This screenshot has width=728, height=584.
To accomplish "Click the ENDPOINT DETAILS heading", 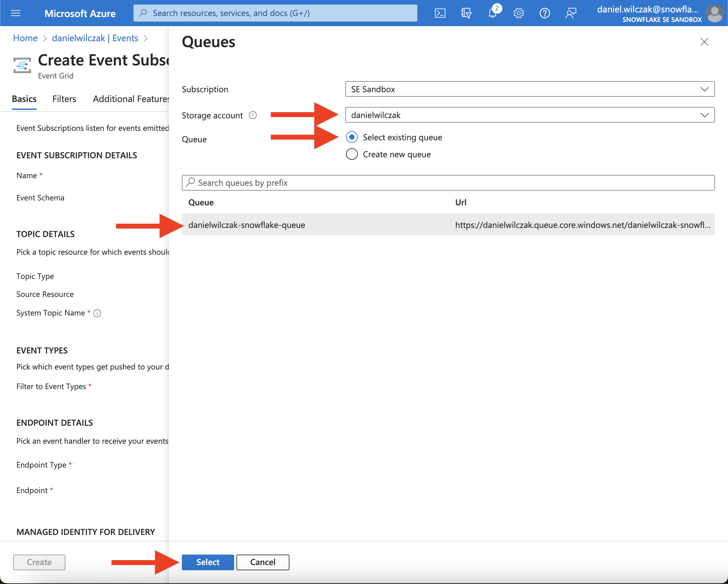I will (x=54, y=423).
